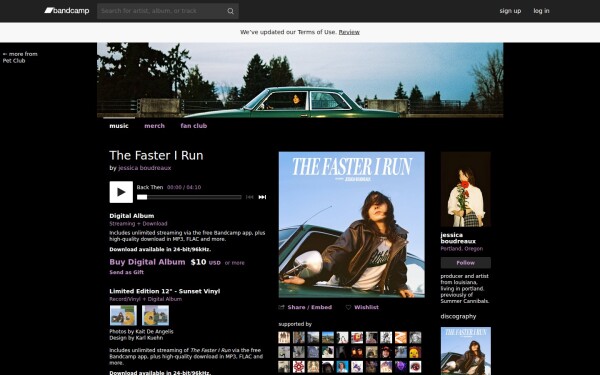Add album to Wishlist text link
600x375 pixels.
[366, 307]
